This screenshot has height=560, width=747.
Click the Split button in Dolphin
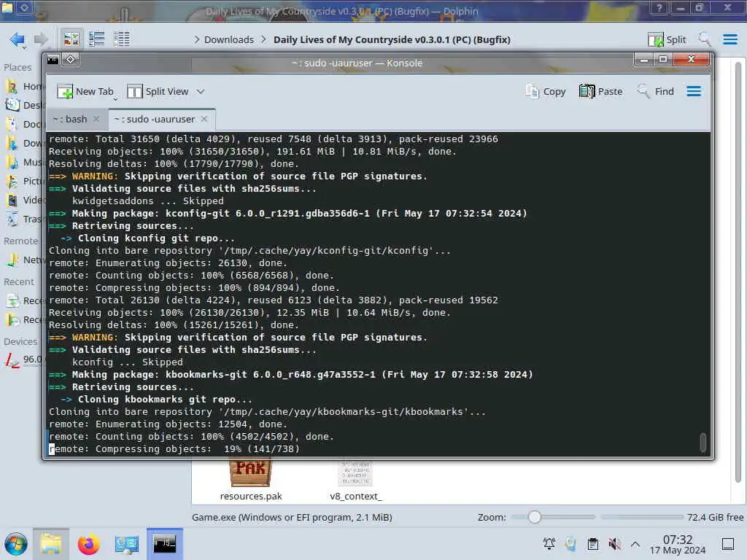click(667, 39)
